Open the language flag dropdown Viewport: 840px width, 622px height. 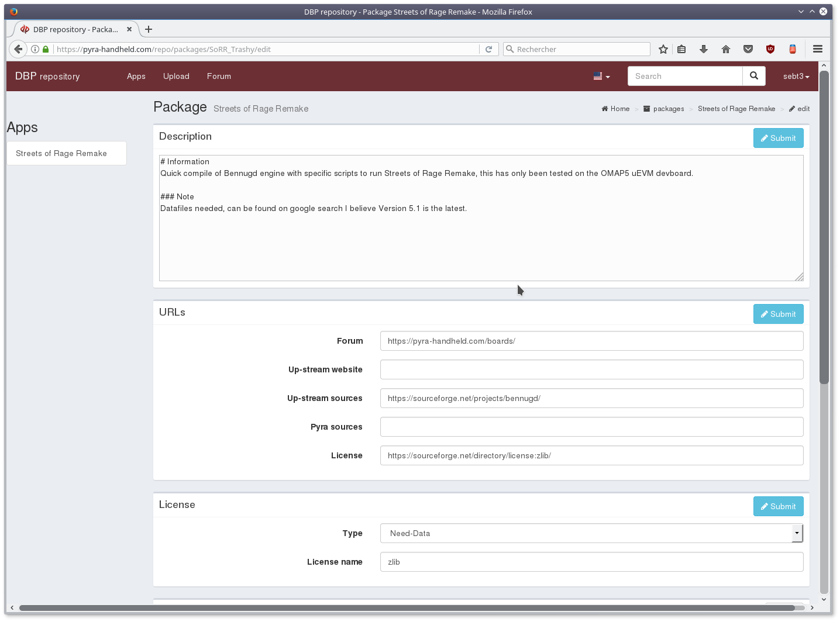[x=601, y=77]
